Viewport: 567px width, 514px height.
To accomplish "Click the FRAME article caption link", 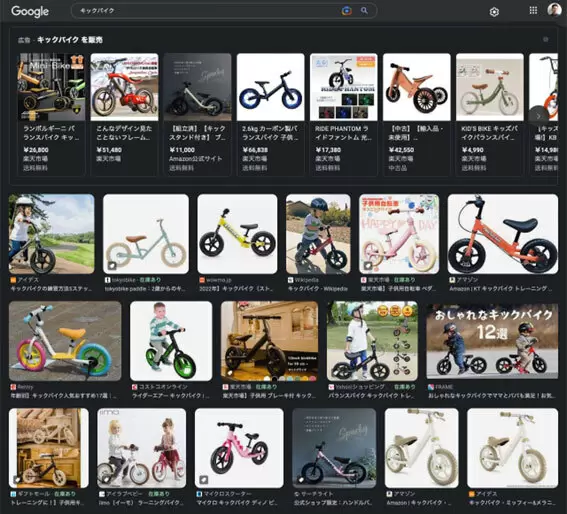I will click(x=492, y=396).
